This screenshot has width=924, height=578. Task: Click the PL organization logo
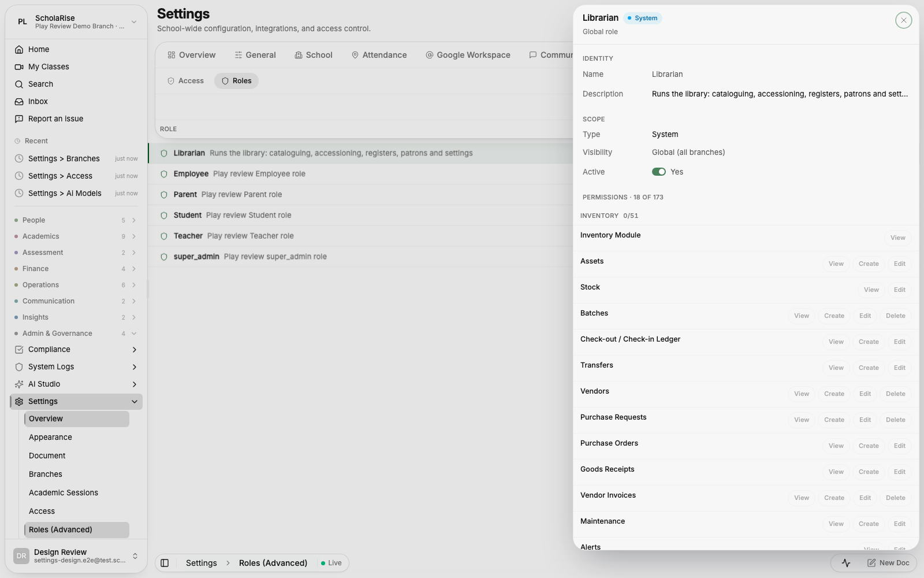pyautogui.click(x=23, y=22)
